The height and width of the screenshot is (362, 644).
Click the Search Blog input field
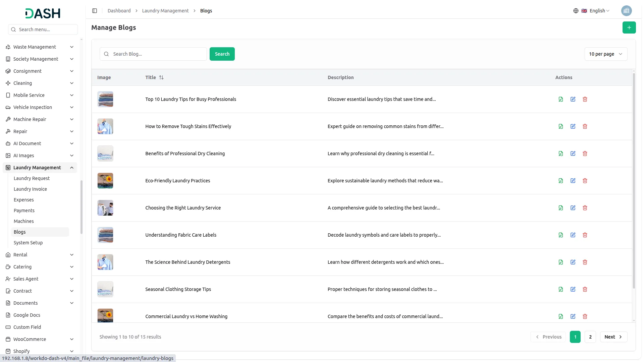tap(153, 54)
